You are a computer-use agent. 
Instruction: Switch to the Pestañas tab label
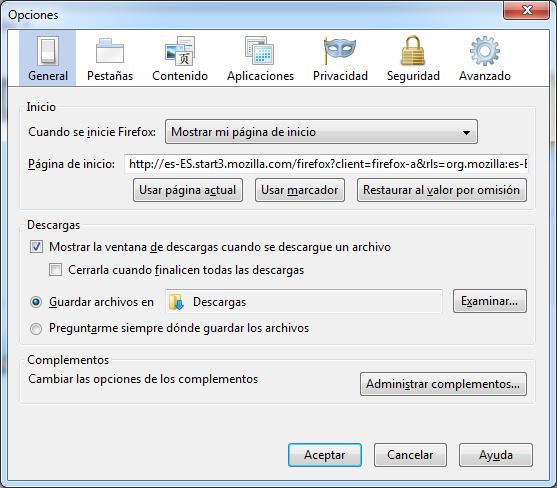point(110,76)
